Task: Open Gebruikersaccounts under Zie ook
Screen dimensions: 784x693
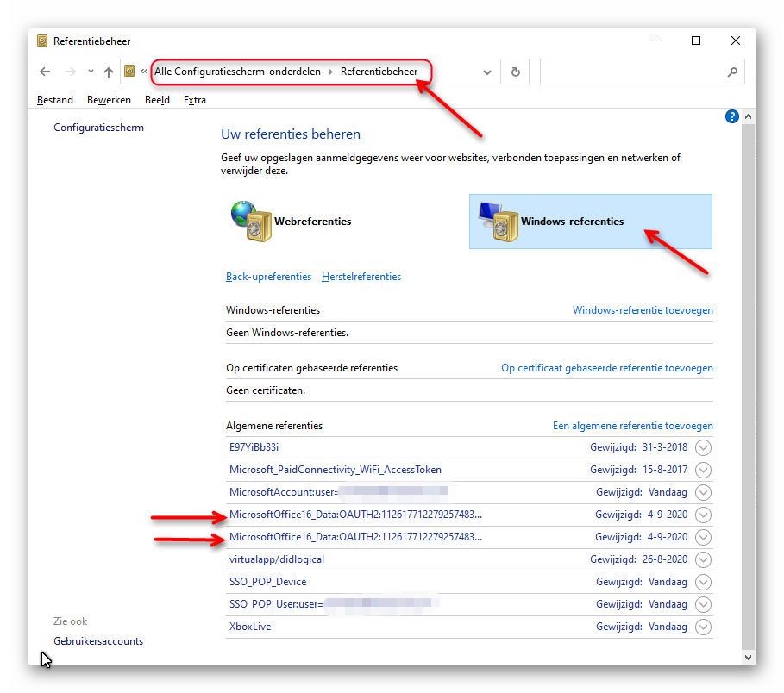Action: click(x=98, y=641)
